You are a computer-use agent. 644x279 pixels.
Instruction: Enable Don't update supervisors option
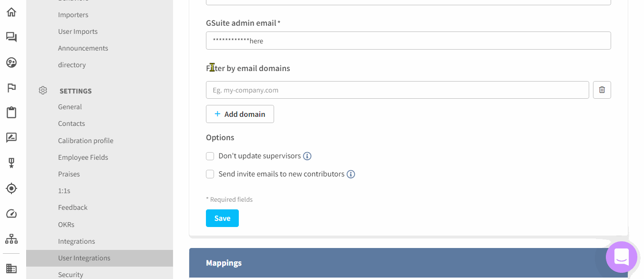click(210, 156)
